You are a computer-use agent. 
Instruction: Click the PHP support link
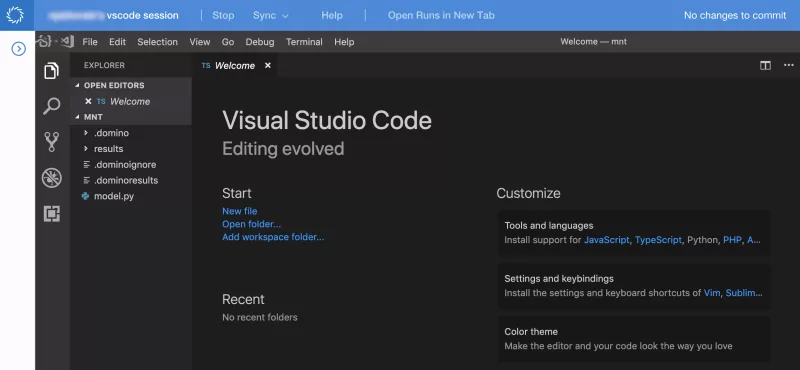(x=732, y=239)
